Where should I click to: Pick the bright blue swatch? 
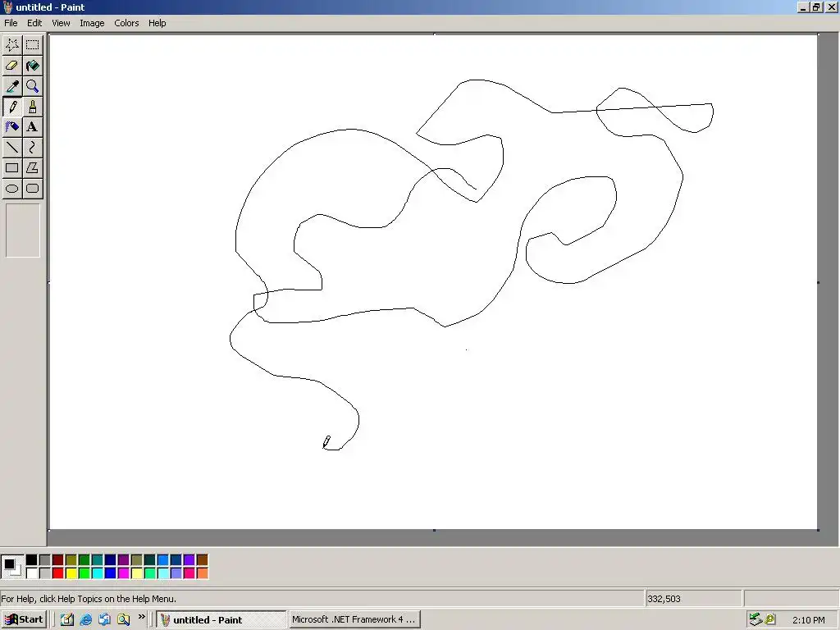coord(111,573)
